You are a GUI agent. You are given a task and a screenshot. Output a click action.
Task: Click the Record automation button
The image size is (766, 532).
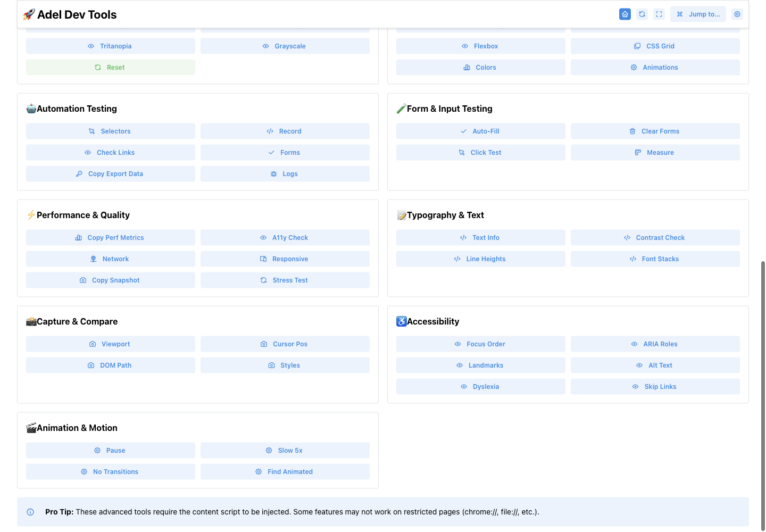[285, 131]
